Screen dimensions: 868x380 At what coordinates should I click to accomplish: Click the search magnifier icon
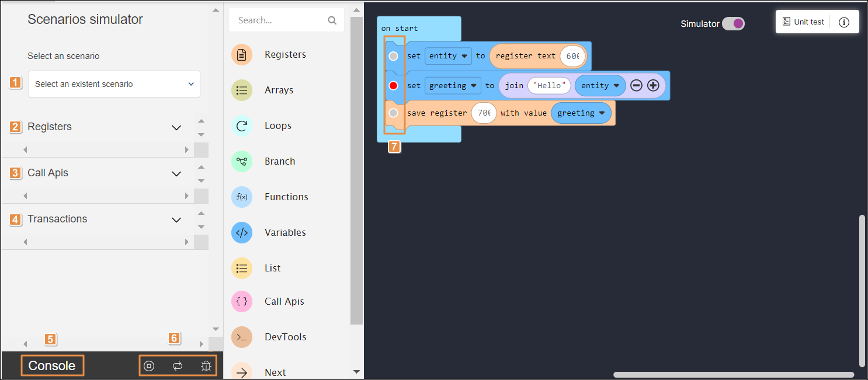point(332,20)
